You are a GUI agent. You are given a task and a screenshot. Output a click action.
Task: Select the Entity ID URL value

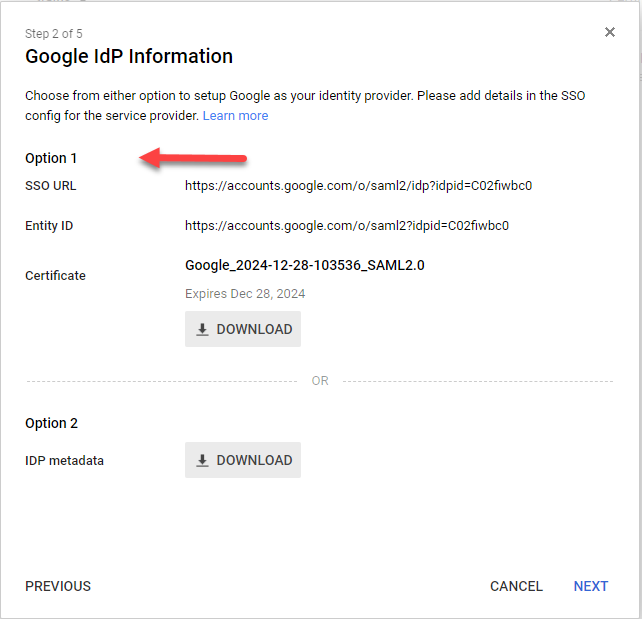click(x=347, y=226)
